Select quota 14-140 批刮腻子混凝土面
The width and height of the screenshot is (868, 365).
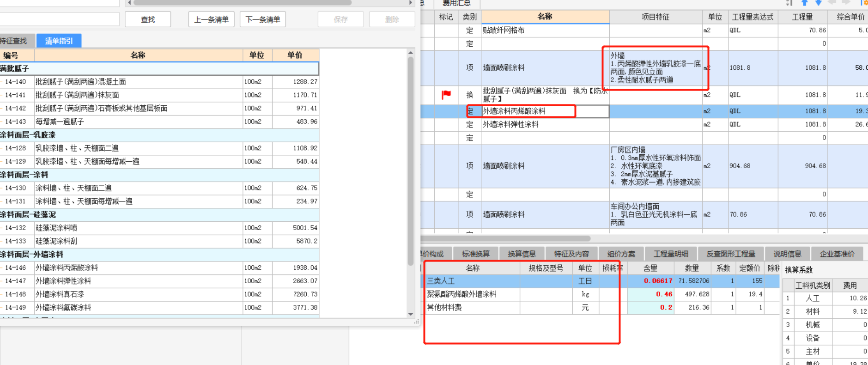[159, 82]
